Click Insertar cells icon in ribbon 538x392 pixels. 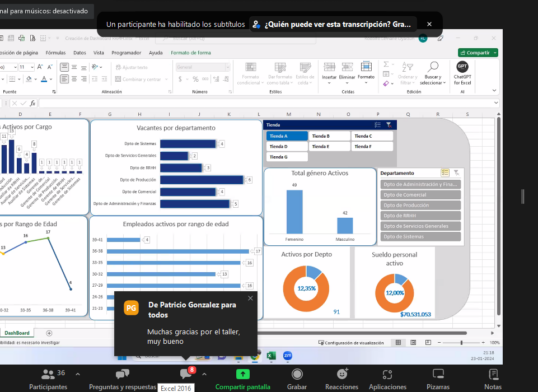click(x=329, y=73)
